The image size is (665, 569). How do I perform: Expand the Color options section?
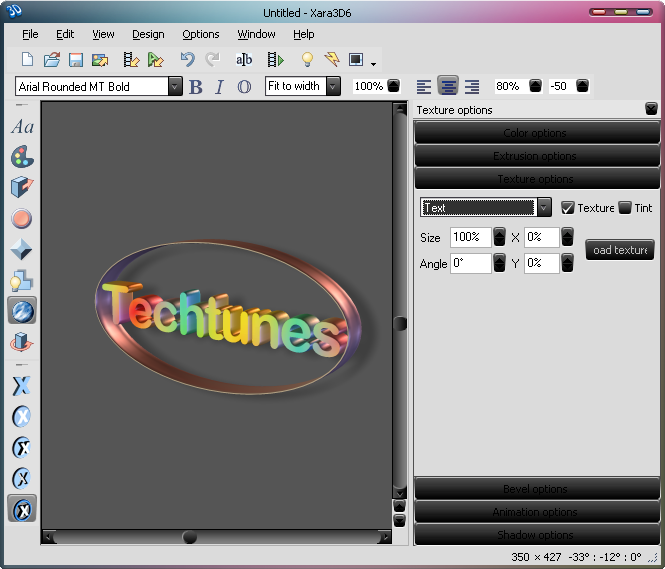pyautogui.click(x=536, y=133)
